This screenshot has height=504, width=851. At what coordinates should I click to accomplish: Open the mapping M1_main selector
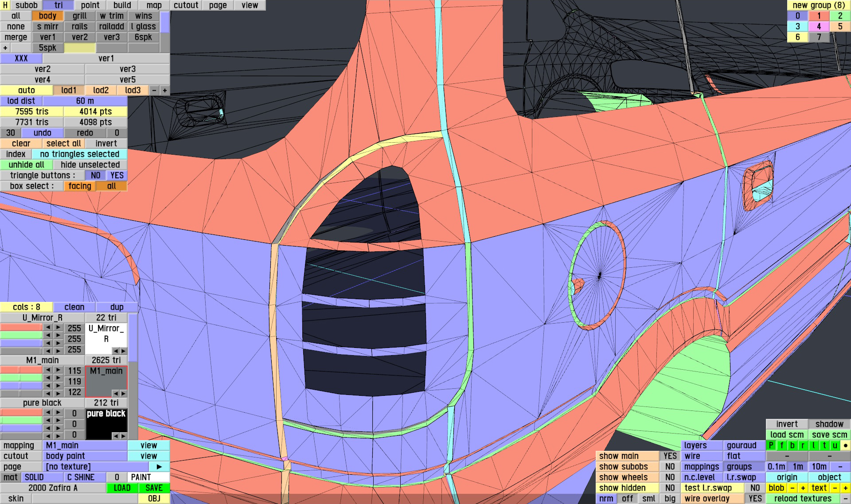tap(86, 445)
